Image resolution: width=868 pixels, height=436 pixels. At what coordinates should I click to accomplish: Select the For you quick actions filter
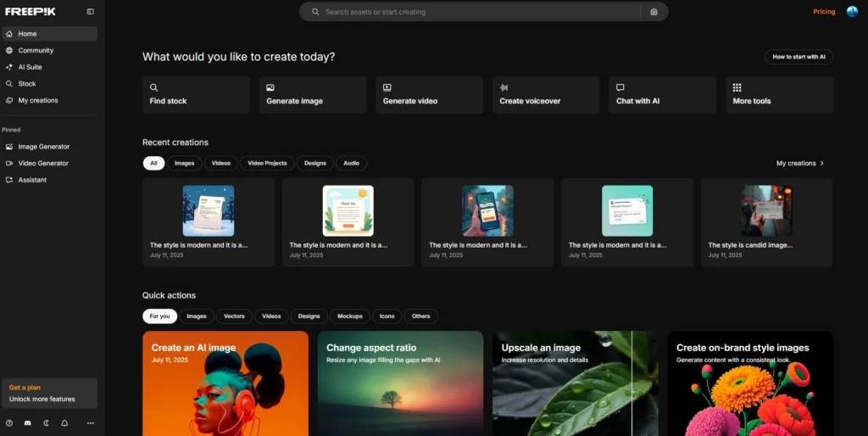pos(159,316)
